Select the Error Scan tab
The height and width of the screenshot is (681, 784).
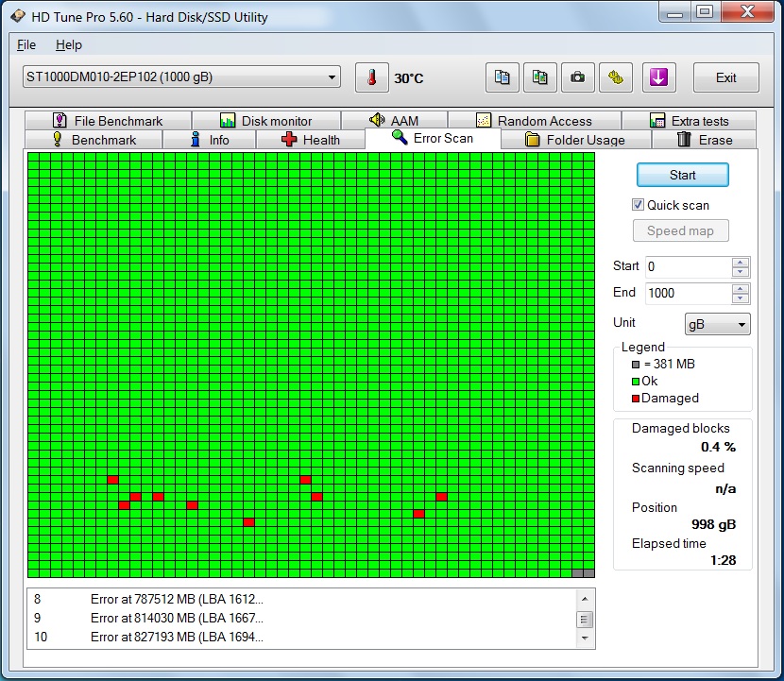pyautogui.click(x=433, y=138)
